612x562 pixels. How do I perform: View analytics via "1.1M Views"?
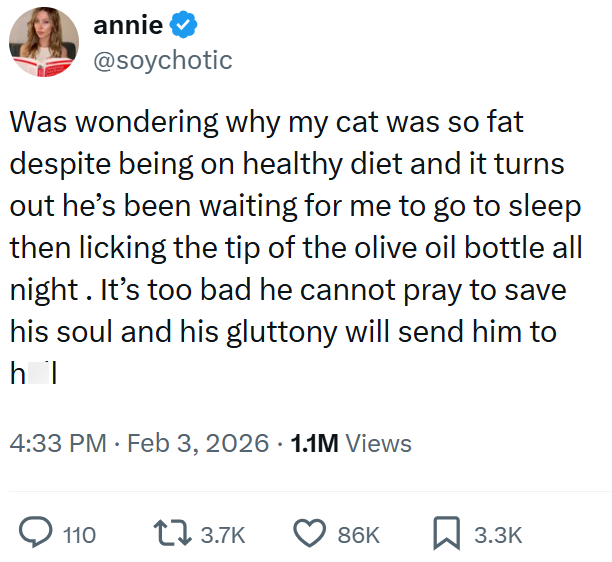(350, 443)
